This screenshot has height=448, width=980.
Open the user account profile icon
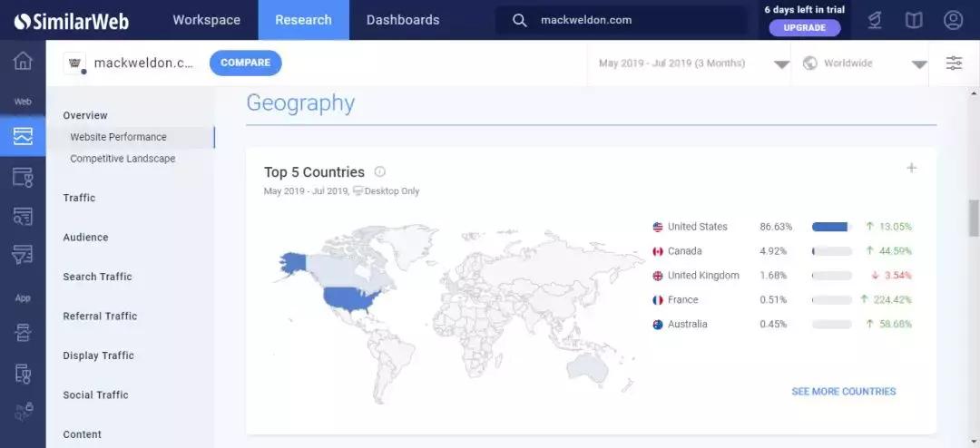[x=953, y=20]
